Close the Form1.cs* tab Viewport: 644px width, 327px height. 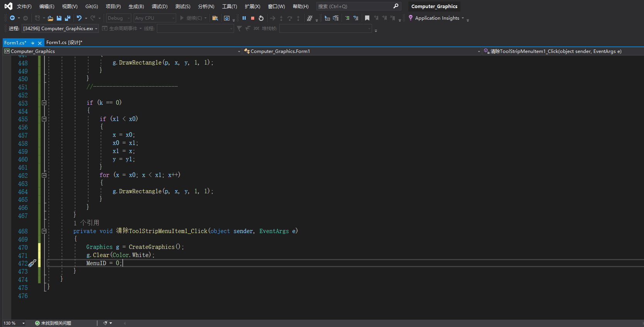click(x=39, y=43)
